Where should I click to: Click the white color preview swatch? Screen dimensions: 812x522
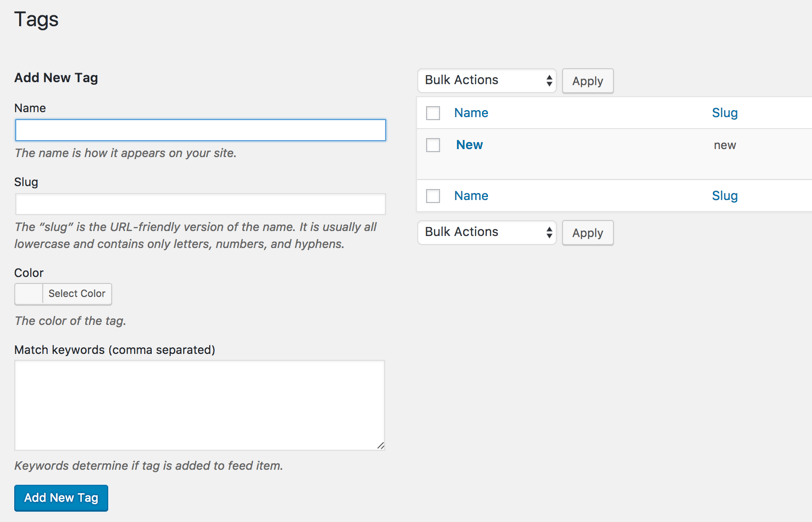(x=29, y=294)
